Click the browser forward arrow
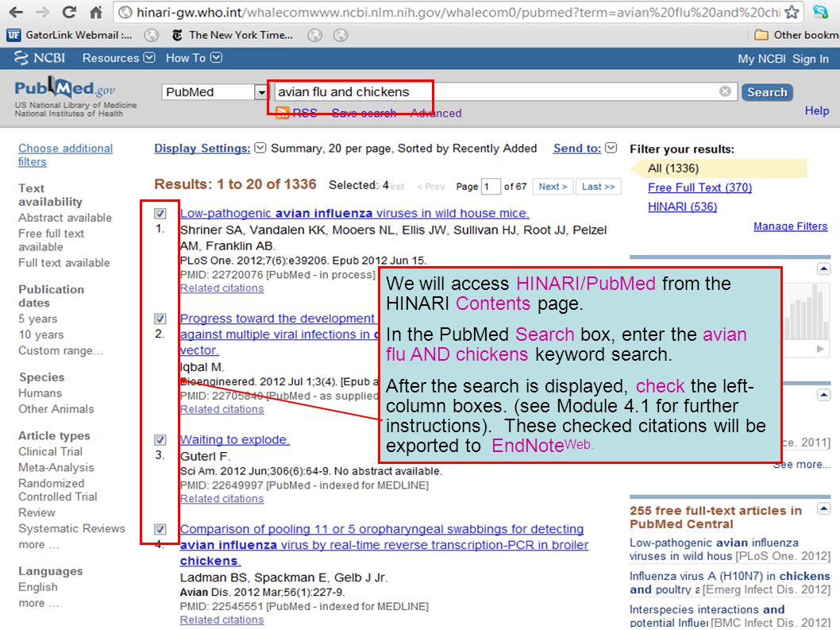This screenshot has height=630, width=840. point(43,12)
